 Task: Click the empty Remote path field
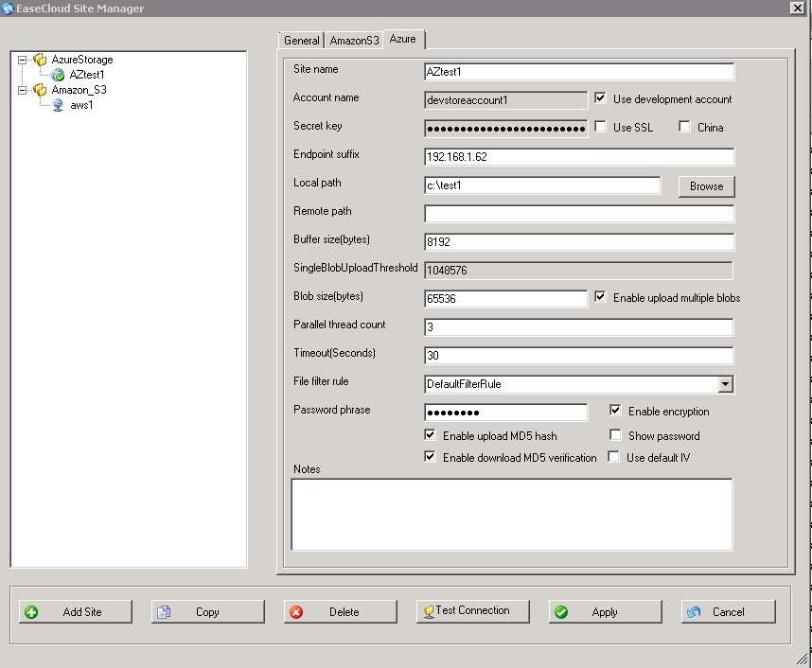coord(579,214)
